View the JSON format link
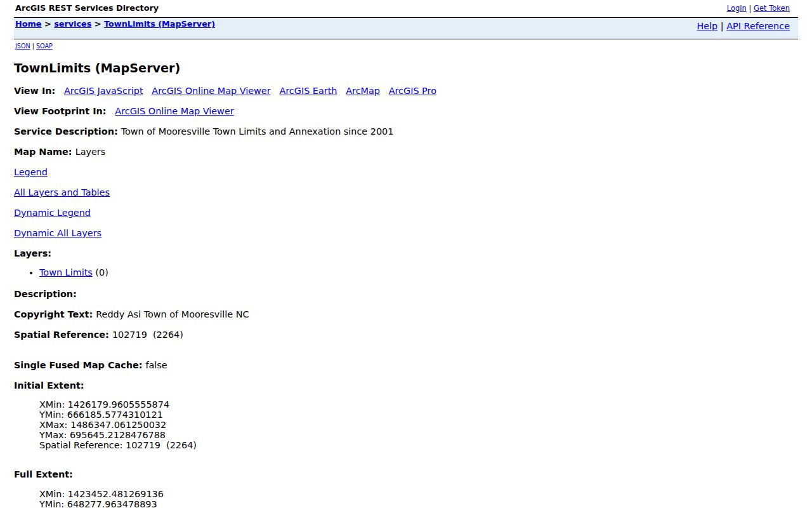Image resolution: width=812 pixels, height=508 pixels. tap(23, 46)
